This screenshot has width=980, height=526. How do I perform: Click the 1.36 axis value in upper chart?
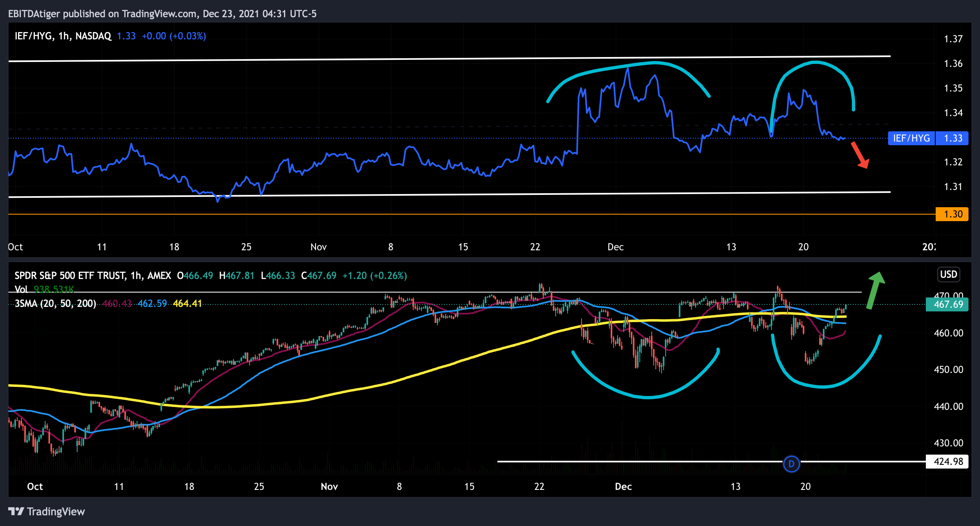[953, 64]
